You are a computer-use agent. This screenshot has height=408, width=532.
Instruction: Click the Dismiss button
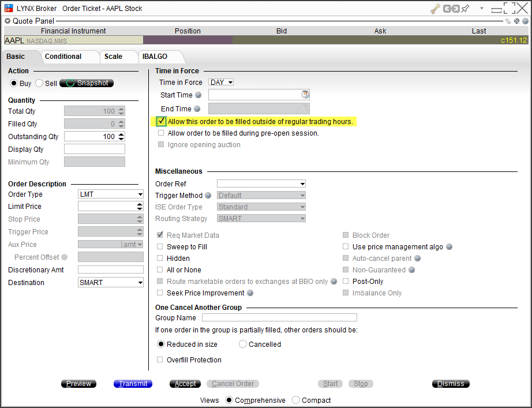click(451, 384)
